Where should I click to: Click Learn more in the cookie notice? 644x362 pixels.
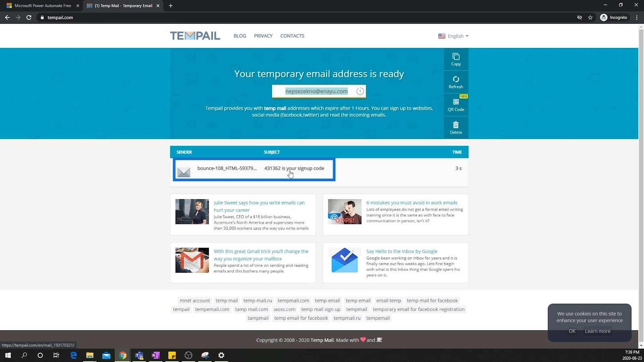597,331
